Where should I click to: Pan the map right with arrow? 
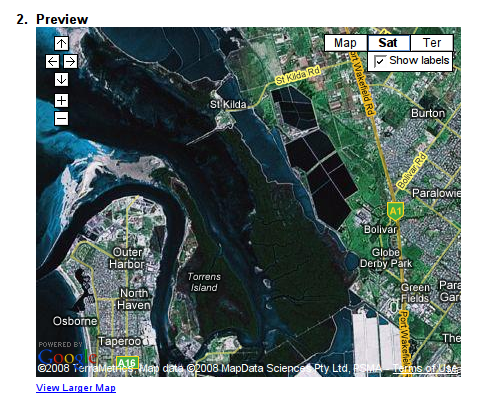(x=70, y=61)
